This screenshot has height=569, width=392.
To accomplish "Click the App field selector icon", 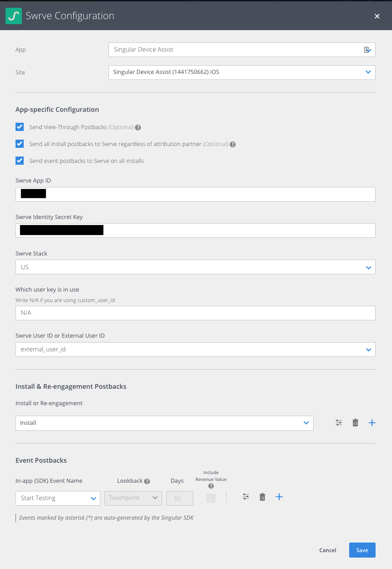I will [367, 50].
